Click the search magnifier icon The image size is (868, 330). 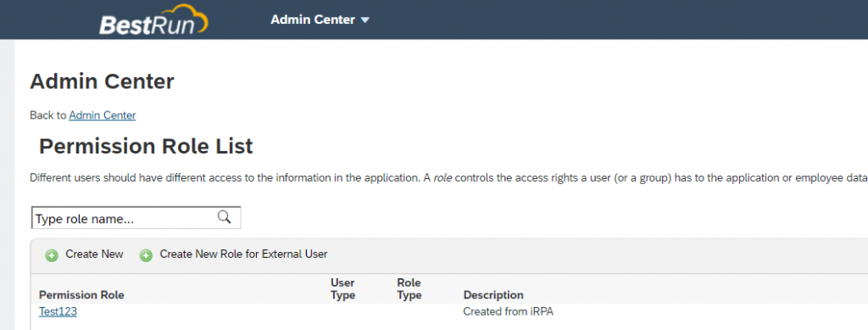tap(224, 217)
